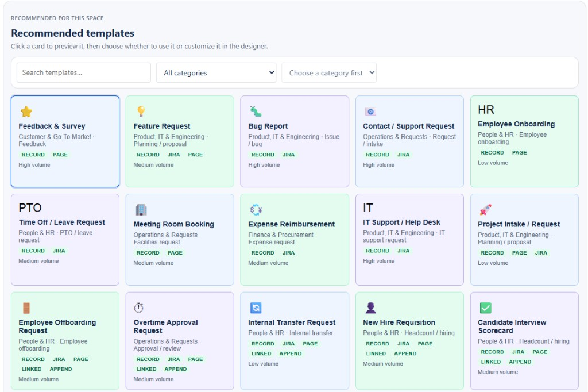Click the person icon on New Hire Requisition

(370, 308)
